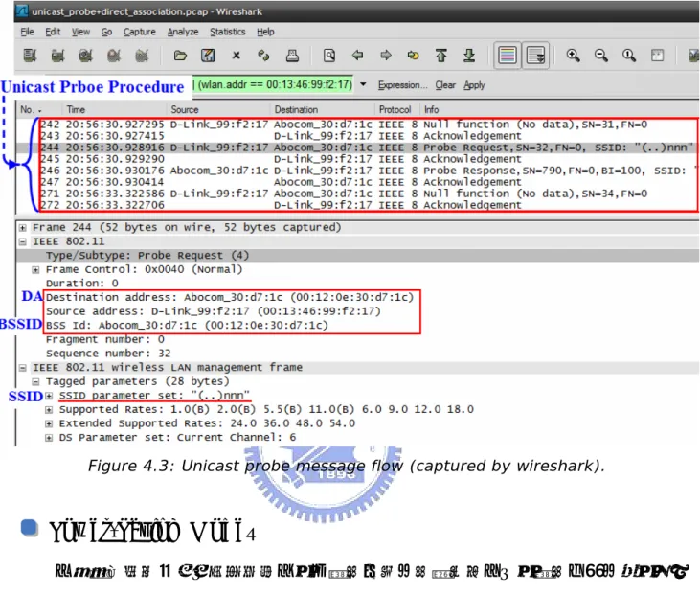Open the Edit menu

(53, 32)
